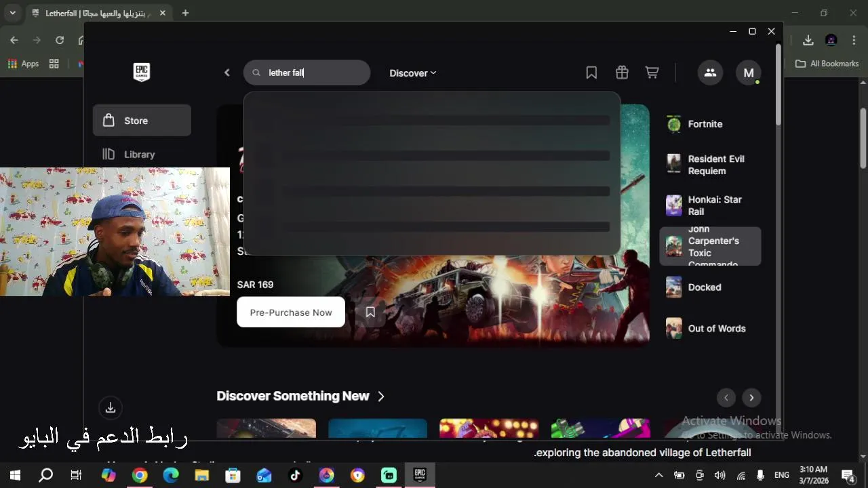Switch to the Letherfall Chrome tab
This screenshot has width=868, height=488.
[100, 13]
